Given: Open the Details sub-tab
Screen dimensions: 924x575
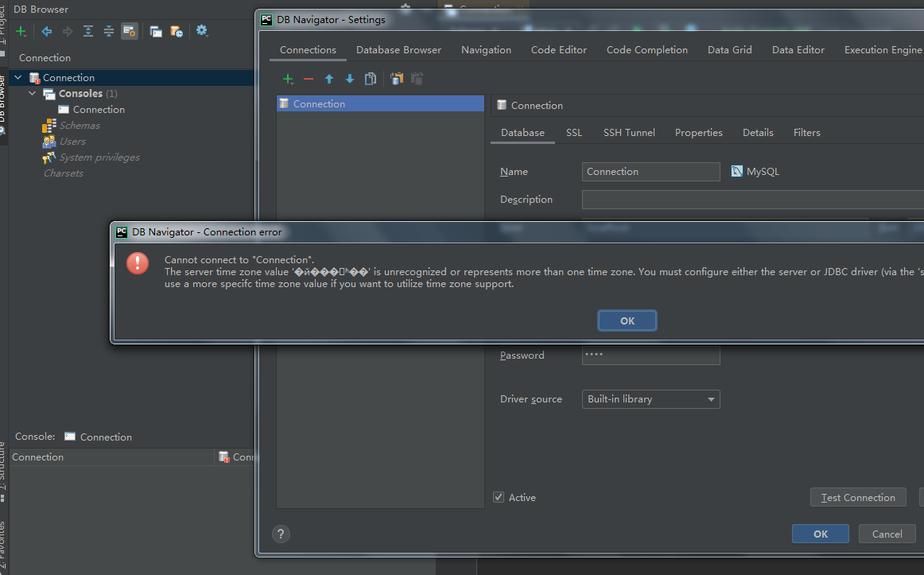Looking at the screenshot, I should click(x=758, y=133).
